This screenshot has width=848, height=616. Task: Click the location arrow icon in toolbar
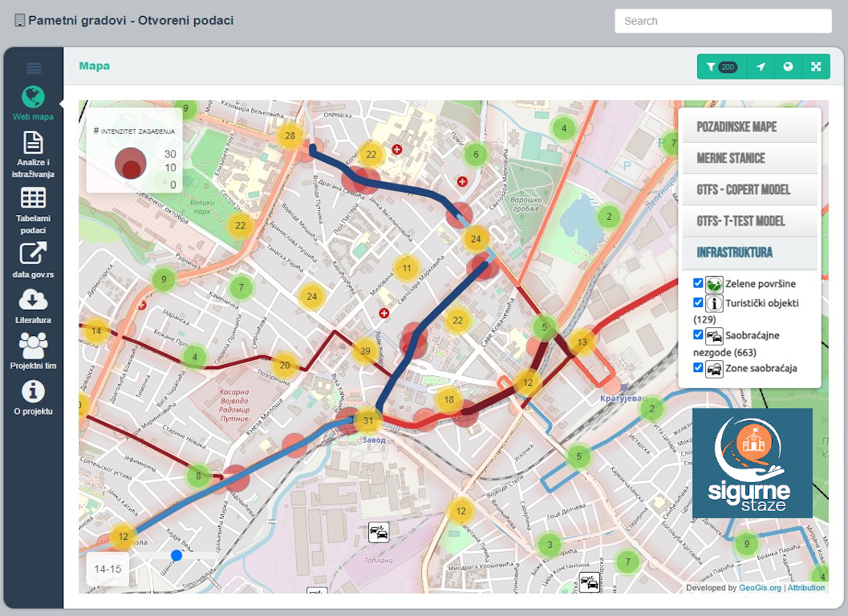click(761, 67)
